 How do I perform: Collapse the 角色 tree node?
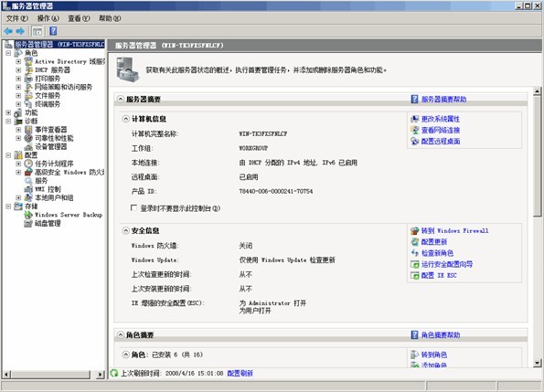[x=8, y=53]
